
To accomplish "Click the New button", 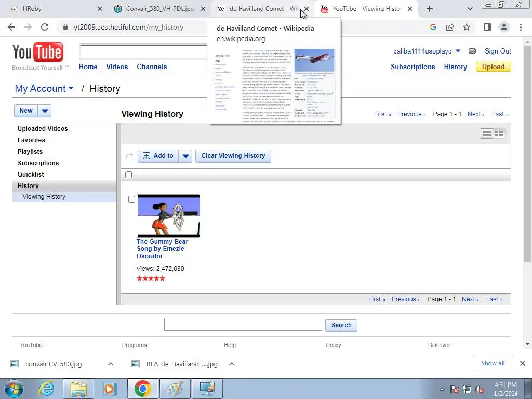I will coord(26,111).
